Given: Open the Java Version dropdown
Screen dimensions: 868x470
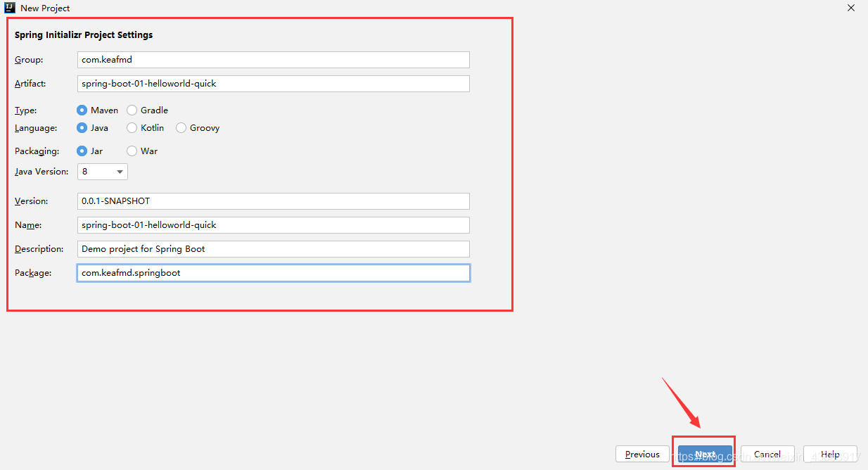Looking at the screenshot, I should 103,172.
